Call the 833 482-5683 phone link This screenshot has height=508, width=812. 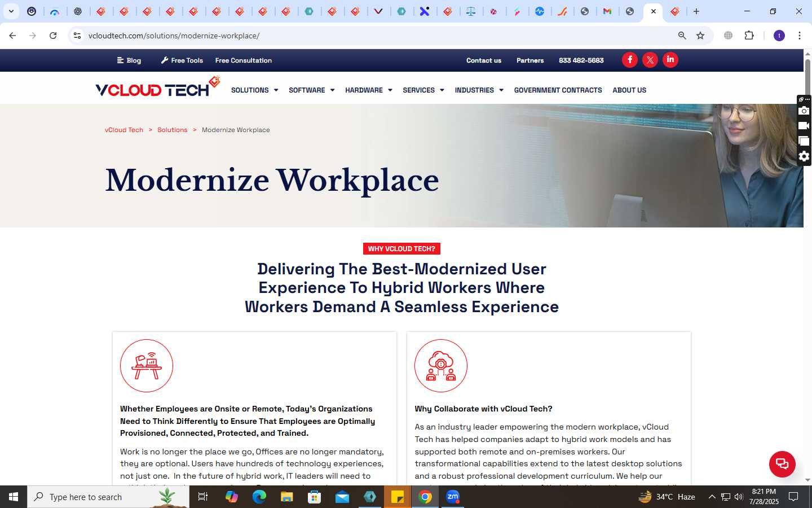pos(581,60)
